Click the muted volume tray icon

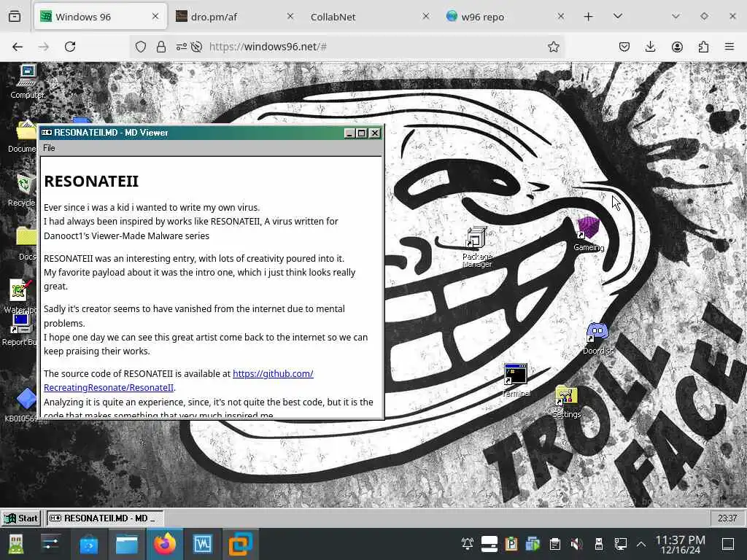pos(576,544)
